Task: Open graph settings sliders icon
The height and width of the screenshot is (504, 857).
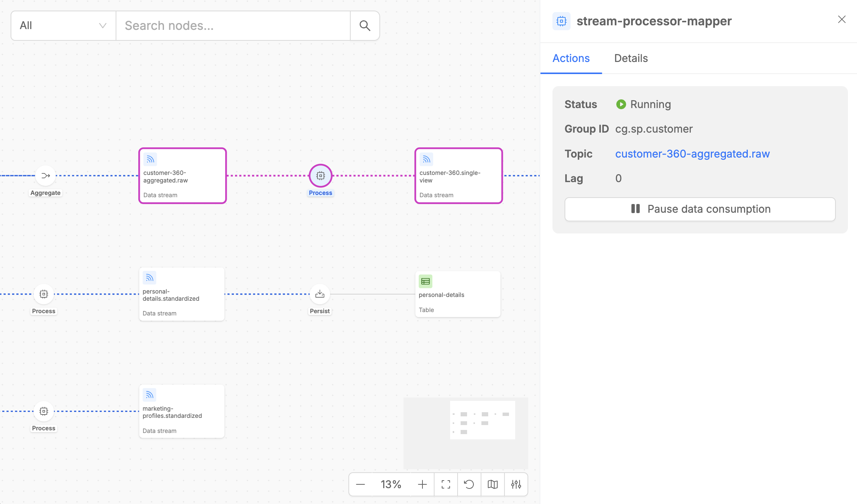Action: pos(516,484)
